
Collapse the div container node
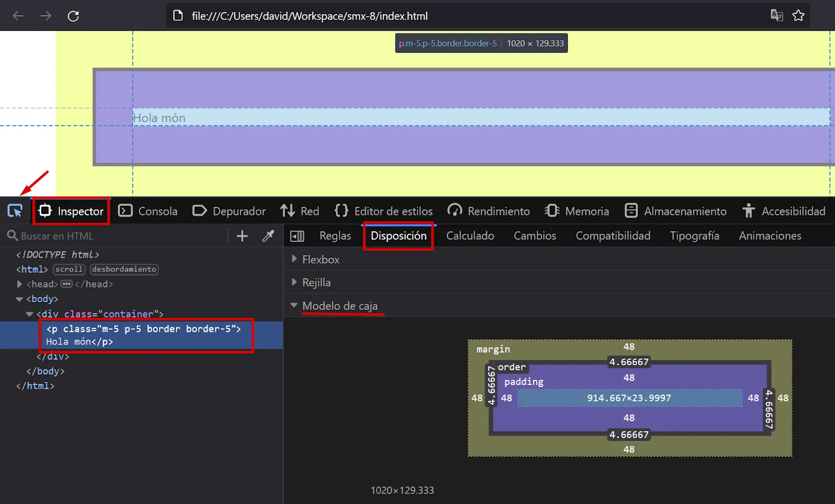coord(29,314)
